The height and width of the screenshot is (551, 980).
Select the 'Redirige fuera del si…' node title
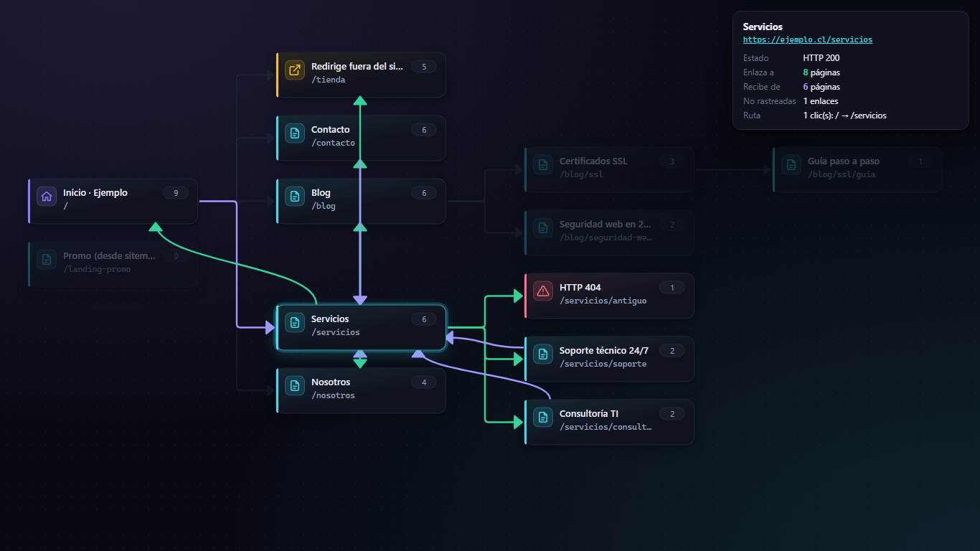pyautogui.click(x=357, y=67)
